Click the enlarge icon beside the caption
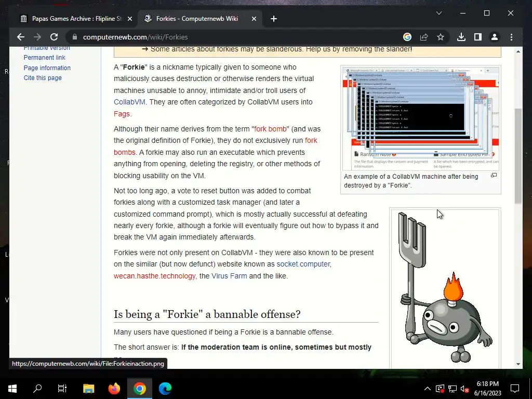 click(494, 176)
